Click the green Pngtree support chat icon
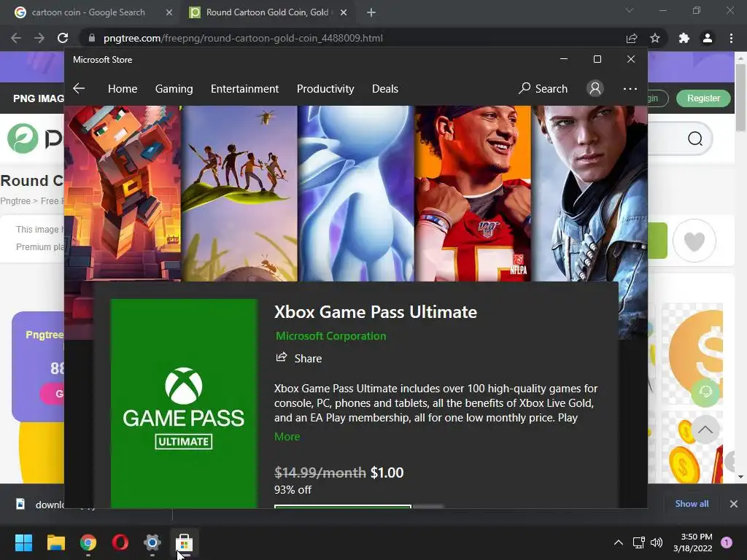The height and width of the screenshot is (560, 747). click(705, 392)
